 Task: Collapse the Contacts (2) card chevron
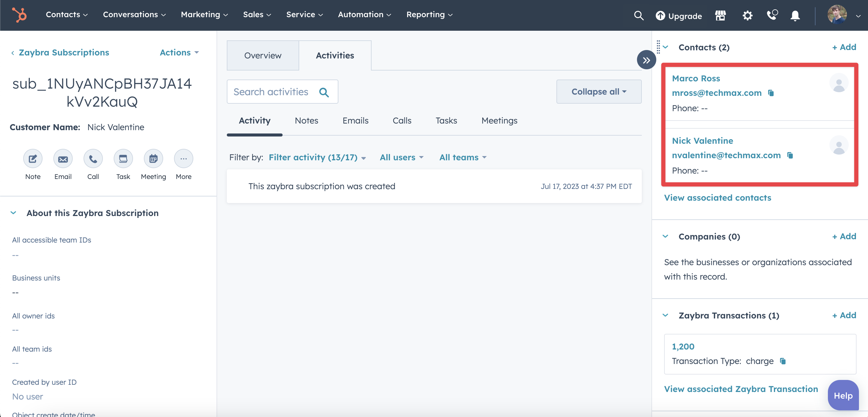click(666, 47)
